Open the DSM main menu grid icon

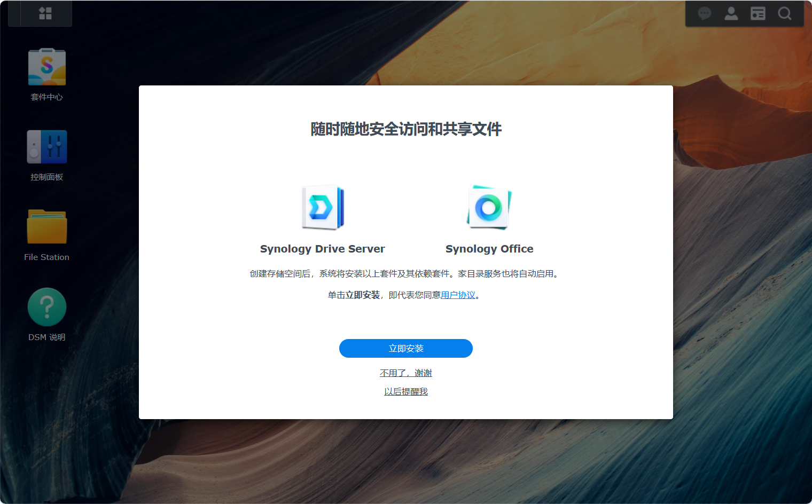tap(45, 13)
